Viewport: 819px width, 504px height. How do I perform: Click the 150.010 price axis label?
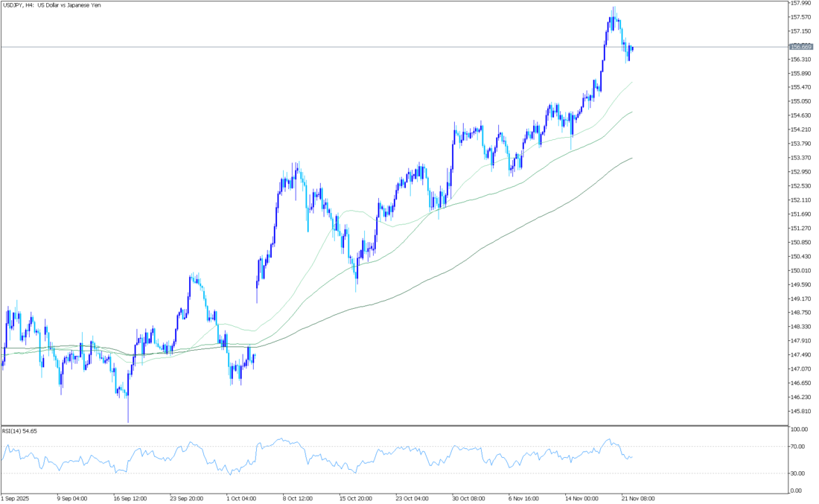click(800, 270)
